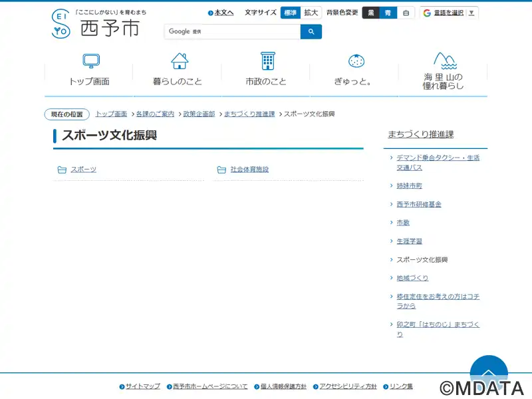Open the ぎゅっと。 orange icon
Screen dimensions: 532x399
coord(356,61)
